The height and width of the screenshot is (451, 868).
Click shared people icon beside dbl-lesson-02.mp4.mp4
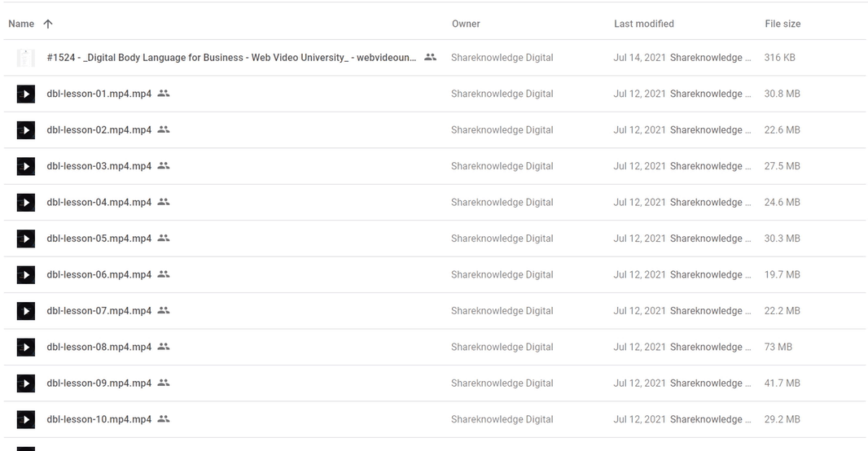click(x=164, y=129)
